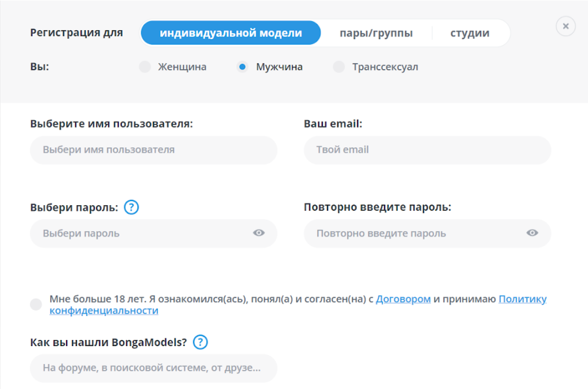Viewport: 588px width, 389px height.
Task: Select the 'Мужчина' radio button
Action: click(242, 67)
